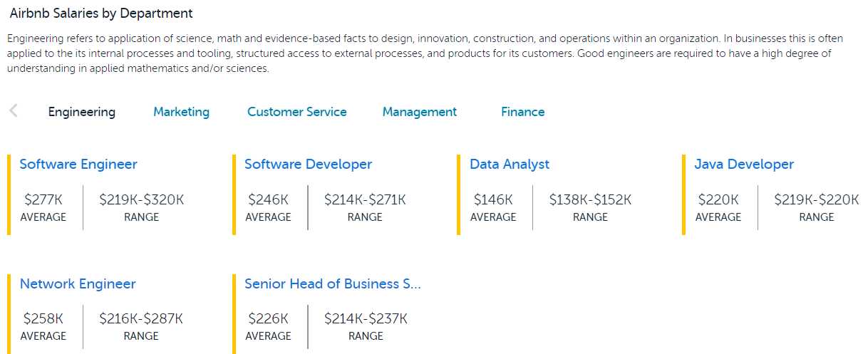868x354 pixels.
Task: Click the $146K average salary value
Action: (x=493, y=200)
